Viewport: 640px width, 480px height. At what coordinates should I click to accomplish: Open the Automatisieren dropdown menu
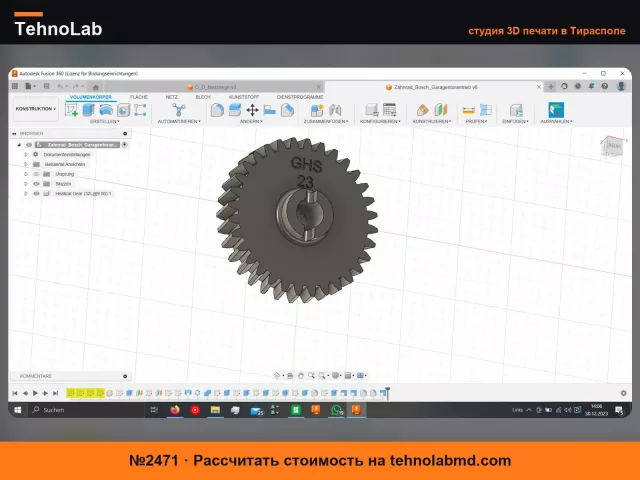coord(179,121)
